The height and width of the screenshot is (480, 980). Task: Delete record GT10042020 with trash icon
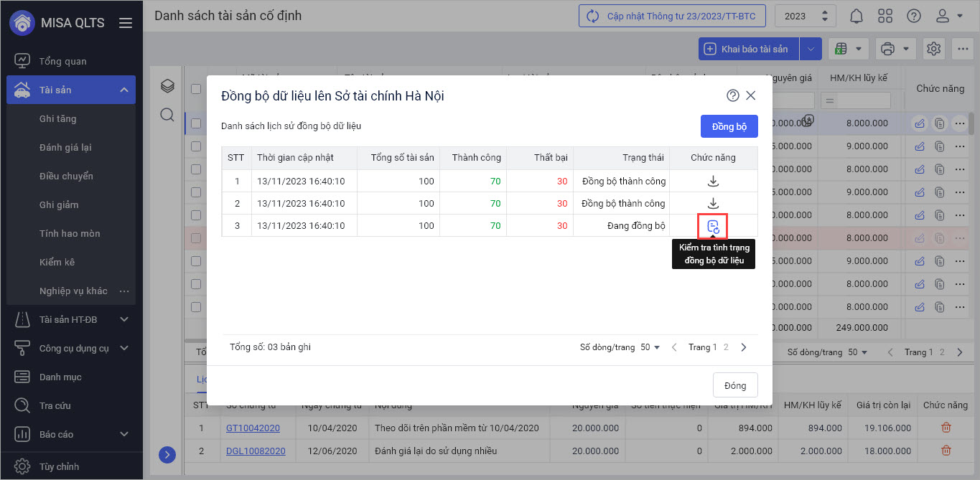pyautogui.click(x=946, y=428)
